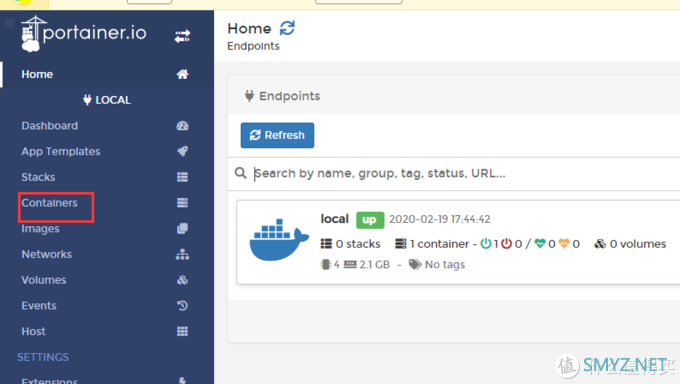Click the endpoint search input field
The image size is (680, 384).
tap(464, 174)
